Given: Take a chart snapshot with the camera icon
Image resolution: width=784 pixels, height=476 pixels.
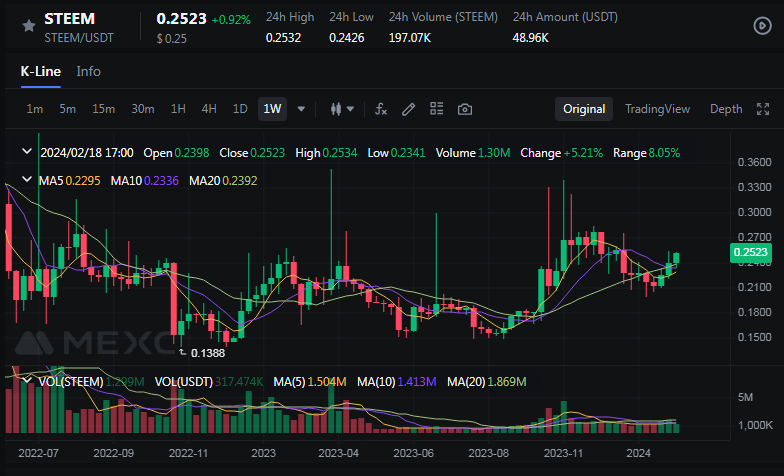Looking at the screenshot, I should click(x=464, y=109).
